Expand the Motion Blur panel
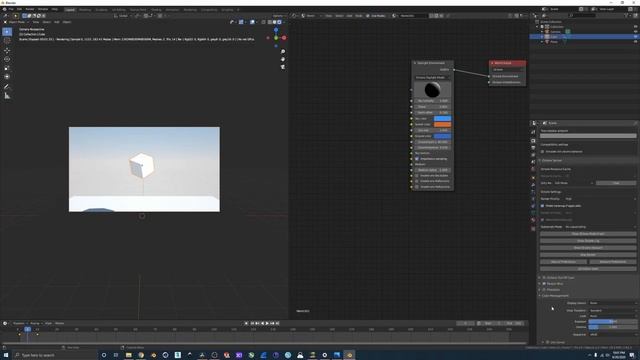Image resolution: width=640 pixels, height=360 pixels. 540,284
